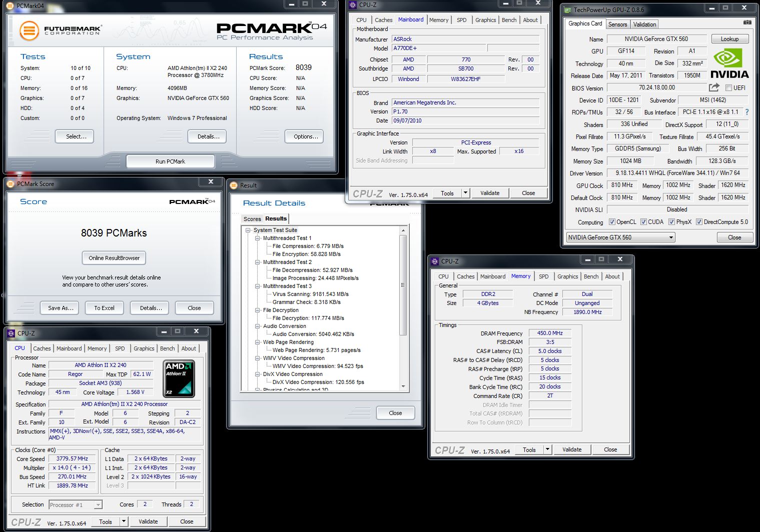Click the BIOS share/export icon in GPU-Z
Screen dimensions: 760x532
[x=714, y=87]
